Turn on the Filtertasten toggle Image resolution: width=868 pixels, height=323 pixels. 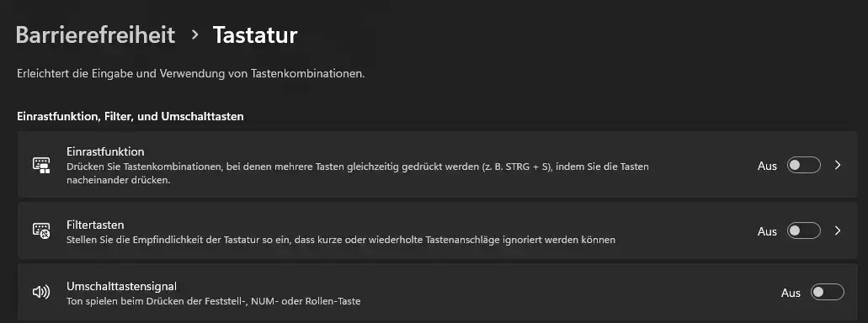click(x=804, y=230)
